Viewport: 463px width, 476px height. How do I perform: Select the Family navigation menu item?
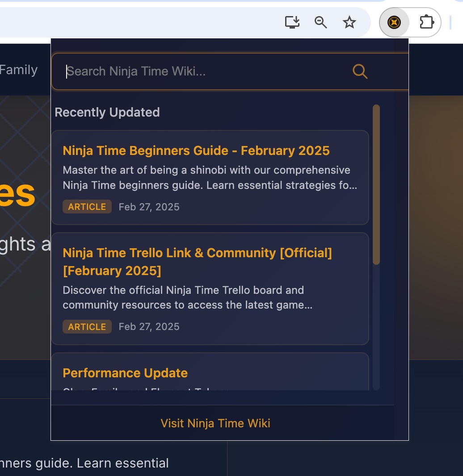(19, 70)
